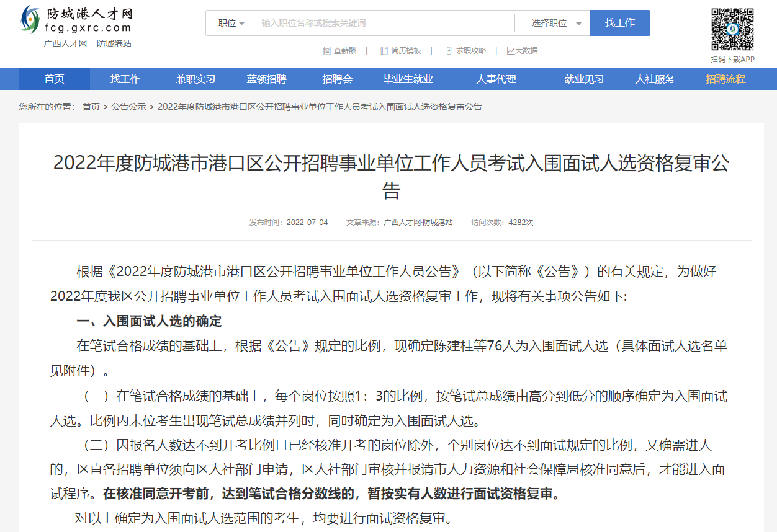Select 找工作 in the navigation bar
Image resolution: width=777 pixels, height=532 pixels.
click(x=125, y=79)
